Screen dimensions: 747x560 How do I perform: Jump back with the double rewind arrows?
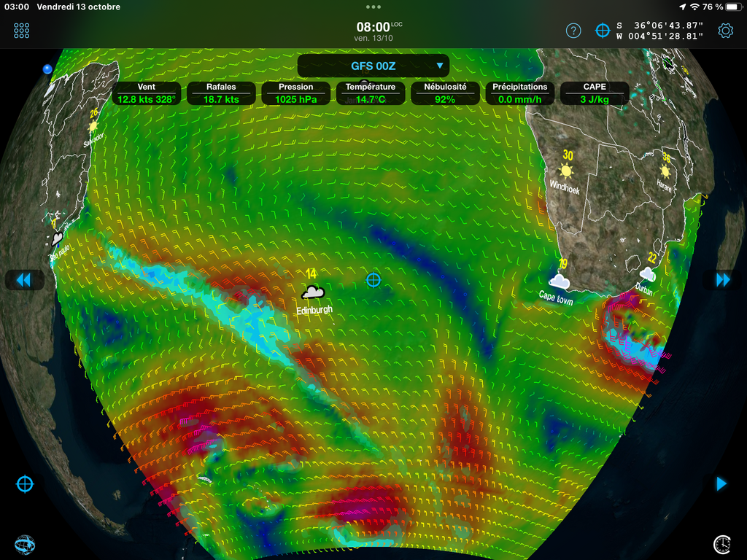[24, 279]
